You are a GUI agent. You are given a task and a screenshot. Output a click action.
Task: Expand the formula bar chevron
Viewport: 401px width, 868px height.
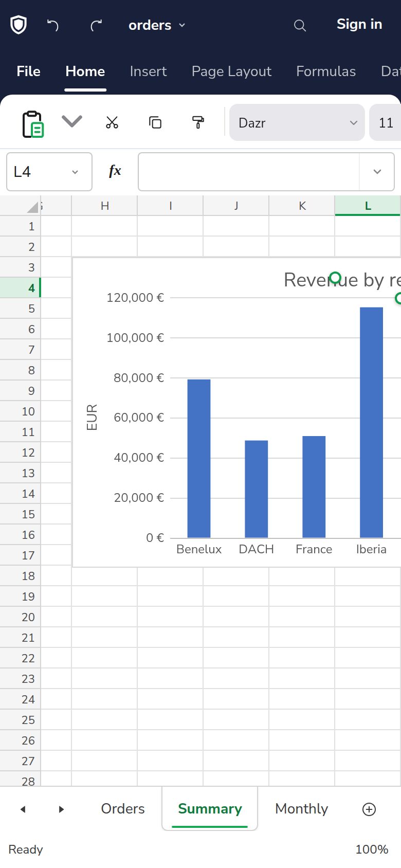pos(377,172)
